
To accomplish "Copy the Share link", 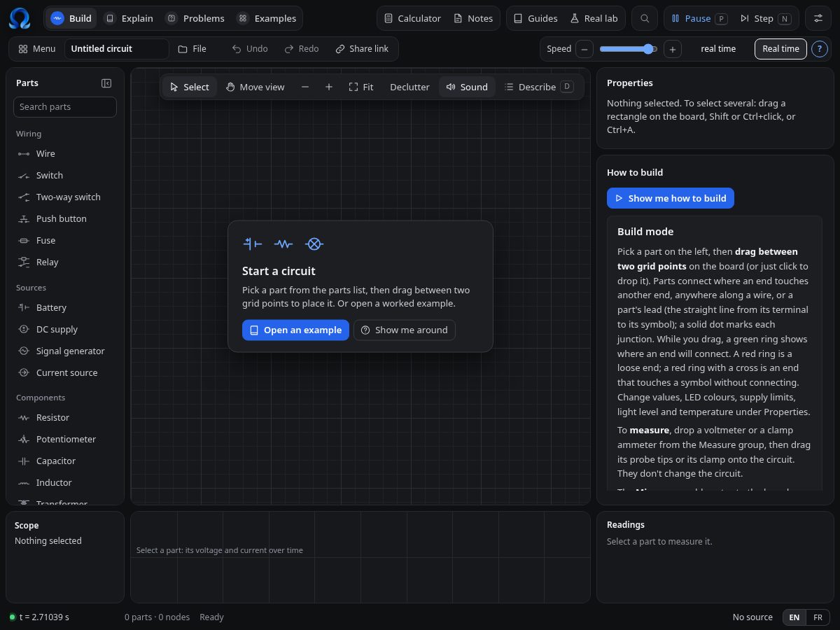I will coord(362,48).
